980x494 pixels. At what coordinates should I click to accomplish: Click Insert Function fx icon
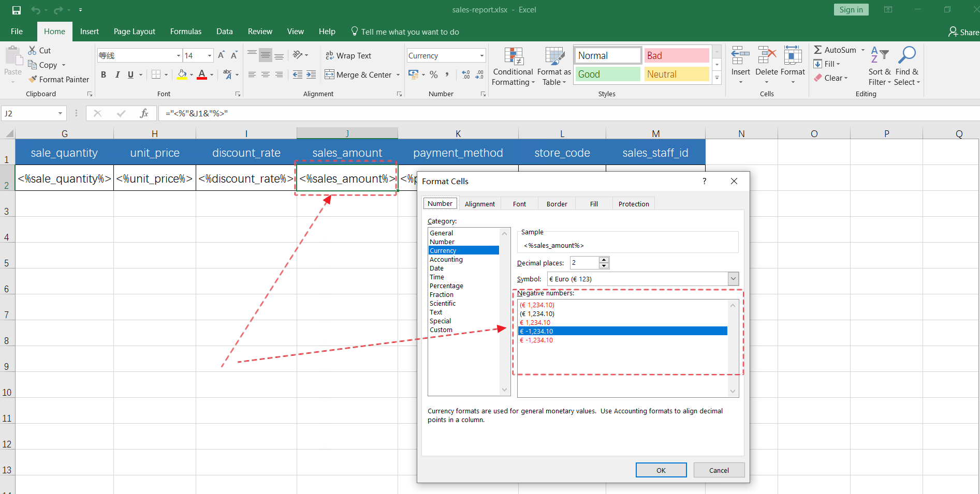click(x=144, y=113)
